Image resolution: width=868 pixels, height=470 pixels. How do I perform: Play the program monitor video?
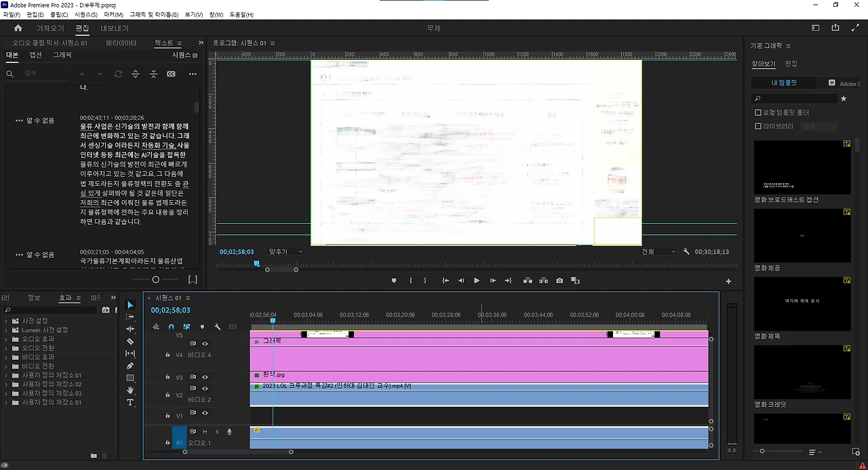tap(477, 281)
